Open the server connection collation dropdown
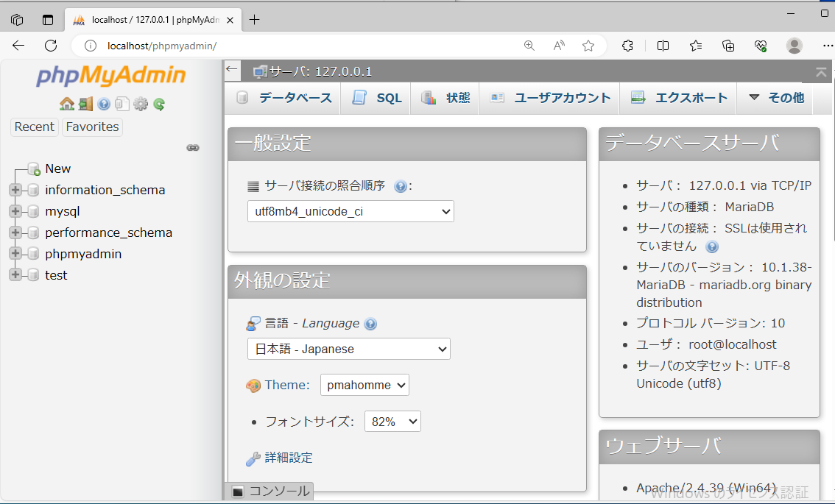Viewport: 835px width, 504px height. (350, 212)
